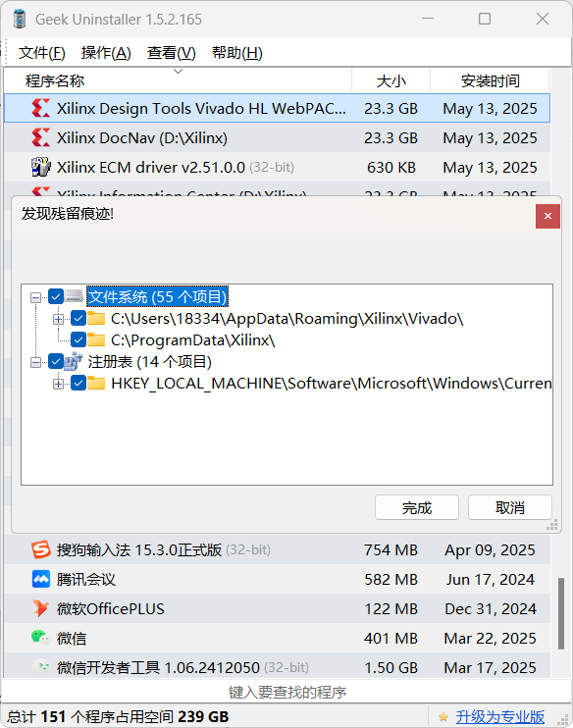Open the 查看(V) menu
The width and height of the screenshot is (573, 728).
pos(172,53)
